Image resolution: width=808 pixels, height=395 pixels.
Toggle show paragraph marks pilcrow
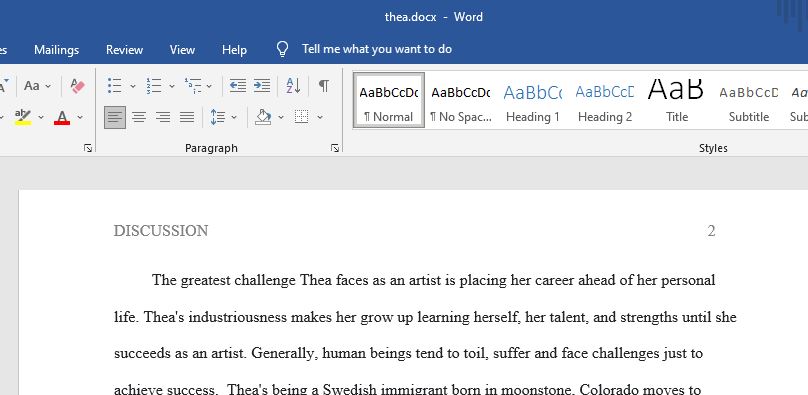[x=324, y=85]
